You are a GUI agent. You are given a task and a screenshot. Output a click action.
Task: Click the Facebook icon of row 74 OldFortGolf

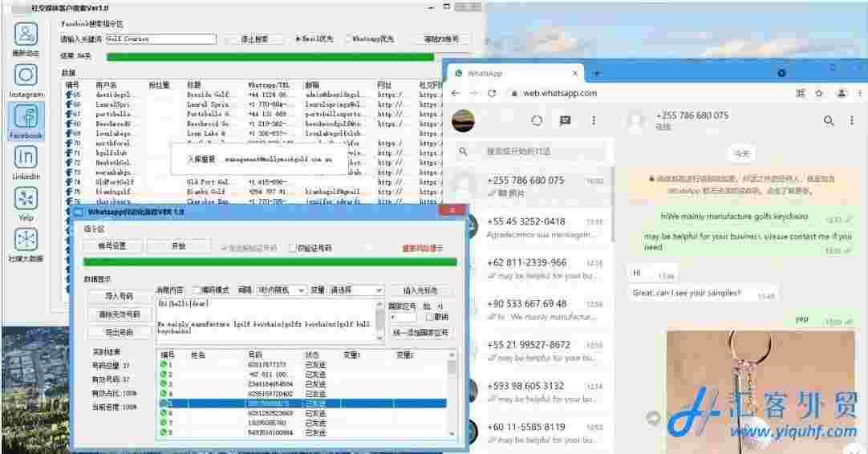(x=69, y=182)
